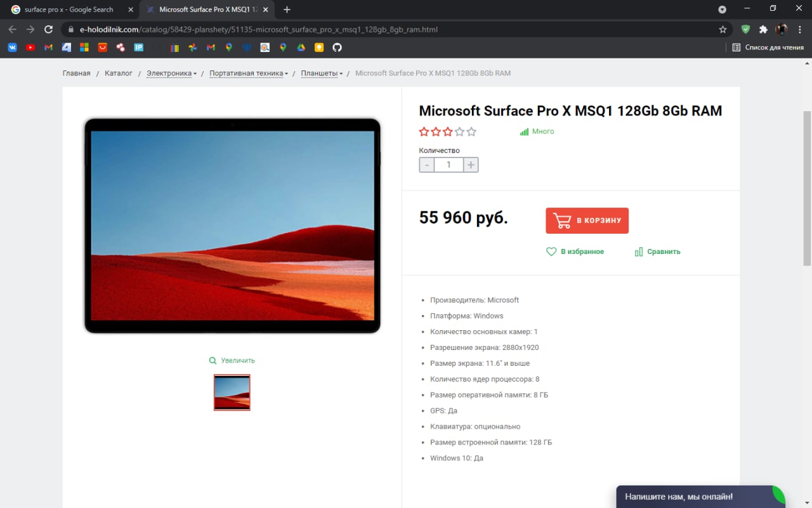Close the Google Search tab
Viewport: 812px width, 508px height.
point(131,10)
